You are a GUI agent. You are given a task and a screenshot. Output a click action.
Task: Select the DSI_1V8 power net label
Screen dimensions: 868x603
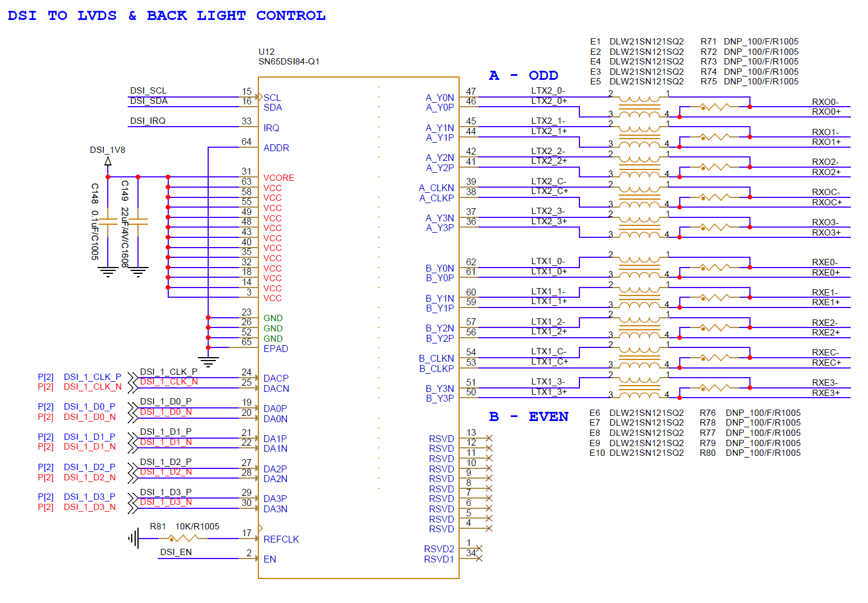click(x=107, y=150)
